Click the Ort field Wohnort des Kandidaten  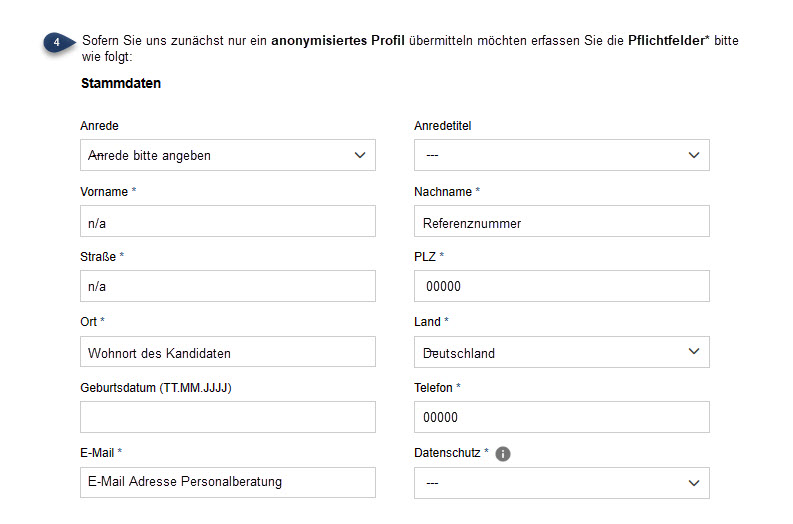pyautogui.click(x=228, y=352)
